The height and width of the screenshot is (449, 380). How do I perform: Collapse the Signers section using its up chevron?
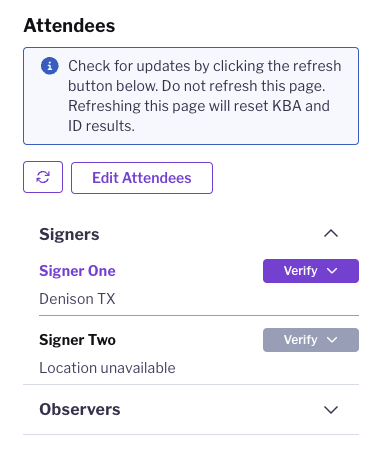click(331, 234)
